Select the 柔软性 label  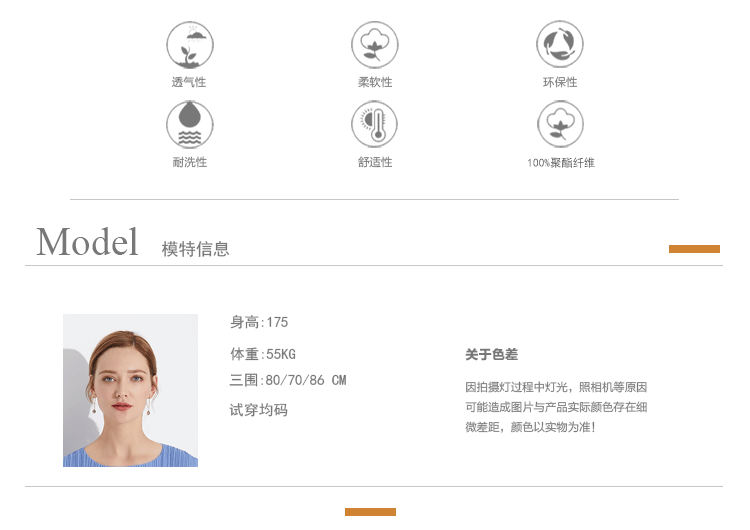(x=375, y=82)
